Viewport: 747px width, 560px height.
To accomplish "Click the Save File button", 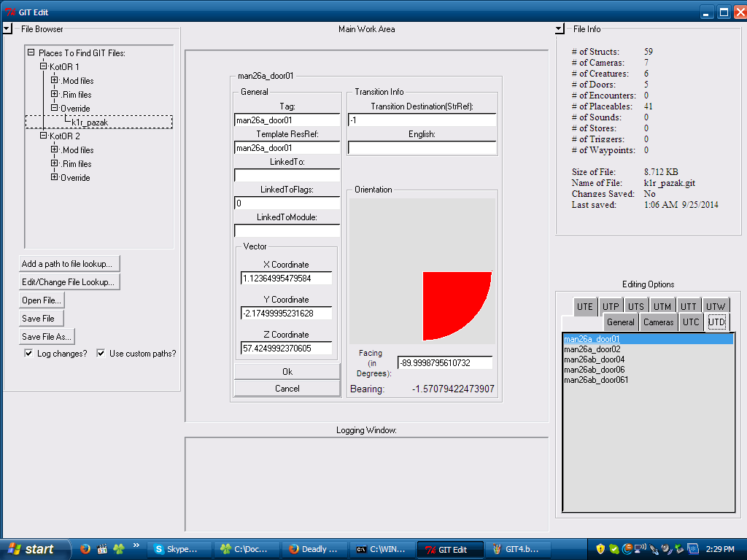I will pyautogui.click(x=42, y=318).
